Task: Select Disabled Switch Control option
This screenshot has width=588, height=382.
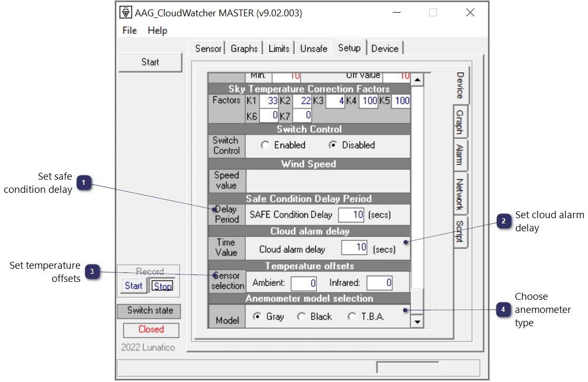Action: pyautogui.click(x=333, y=145)
